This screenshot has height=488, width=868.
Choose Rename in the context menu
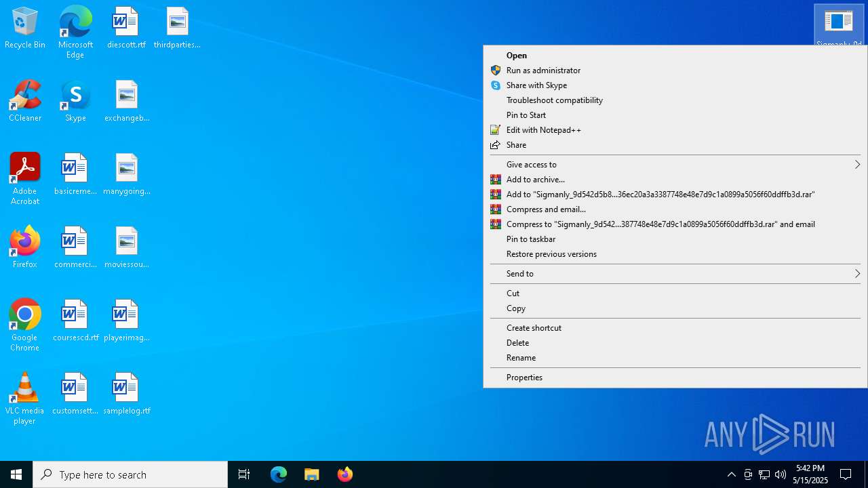[x=675, y=358]
